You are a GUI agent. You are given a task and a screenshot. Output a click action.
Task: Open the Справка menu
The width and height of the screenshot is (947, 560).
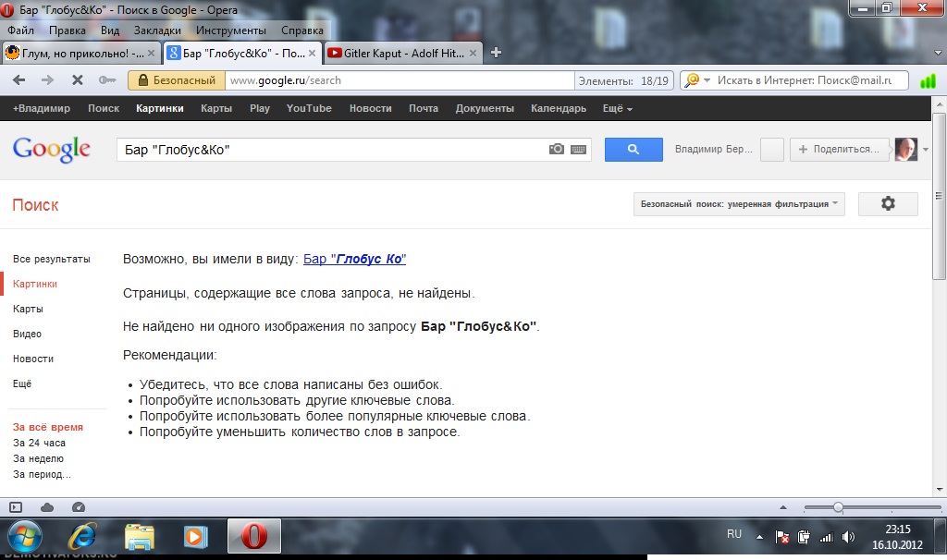pos(302,30)
